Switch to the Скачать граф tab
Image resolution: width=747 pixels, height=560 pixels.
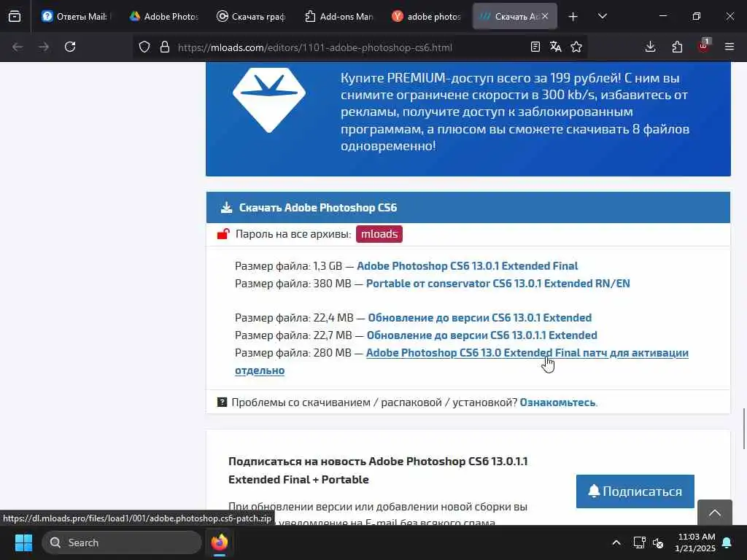[252, 16]
